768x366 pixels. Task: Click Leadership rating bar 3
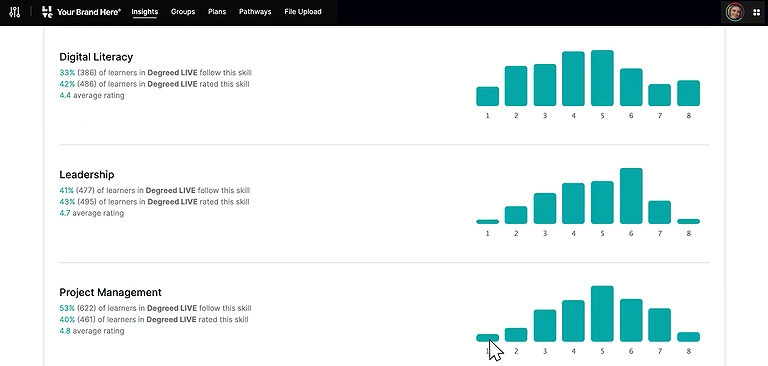[x=545, y=209]
